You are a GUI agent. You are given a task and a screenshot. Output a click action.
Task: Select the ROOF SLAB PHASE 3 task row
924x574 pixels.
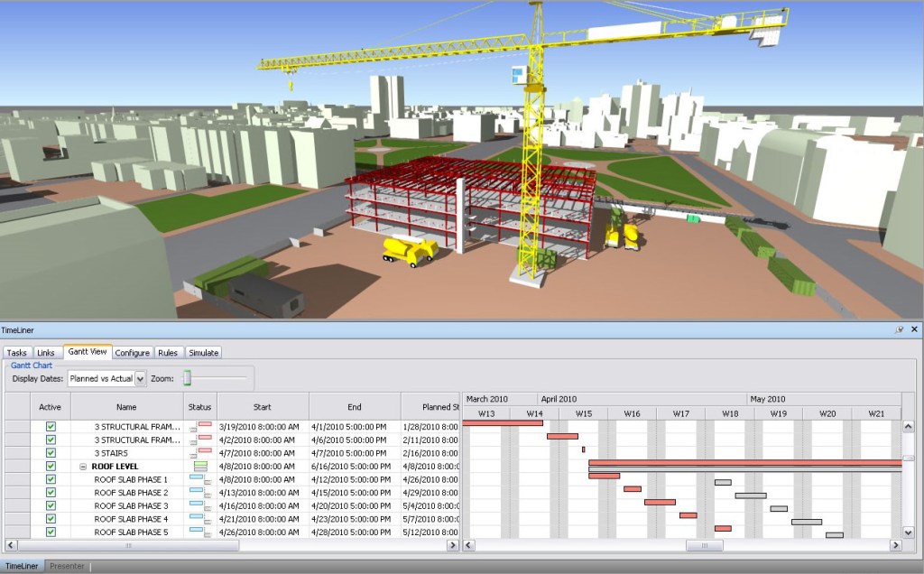click(131, 506)
